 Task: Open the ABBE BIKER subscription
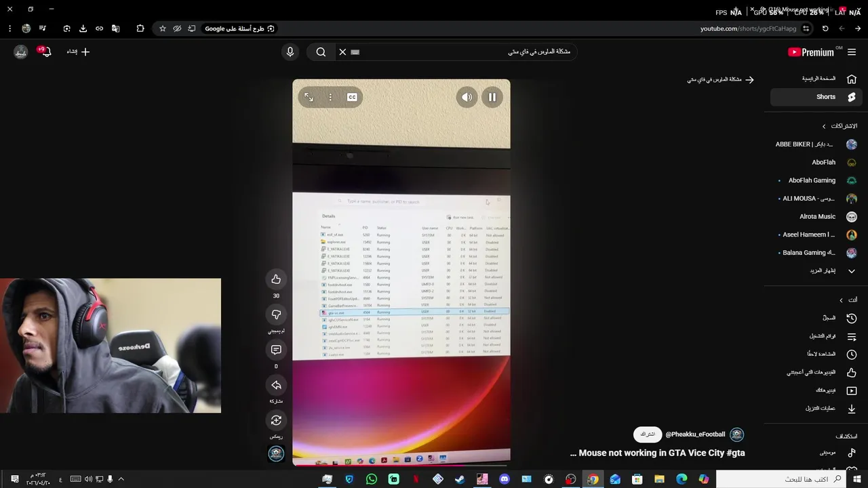[816, 144]
